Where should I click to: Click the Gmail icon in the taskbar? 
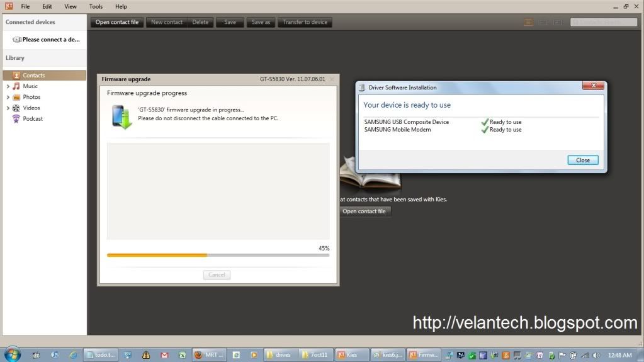[164, 355]
